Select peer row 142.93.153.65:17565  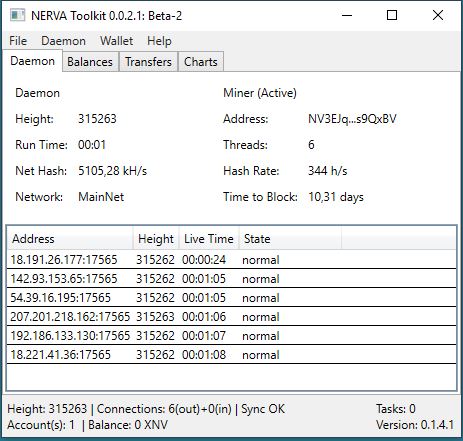tap(231, 279)
